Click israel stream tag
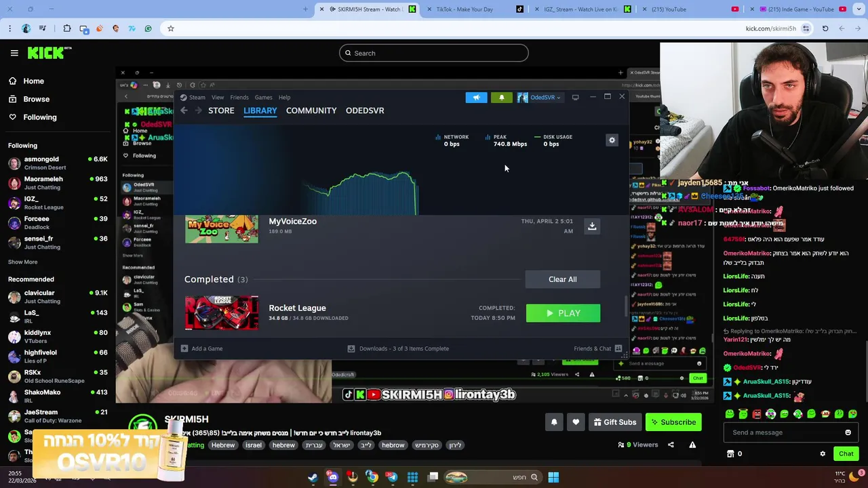 [254, 445]
